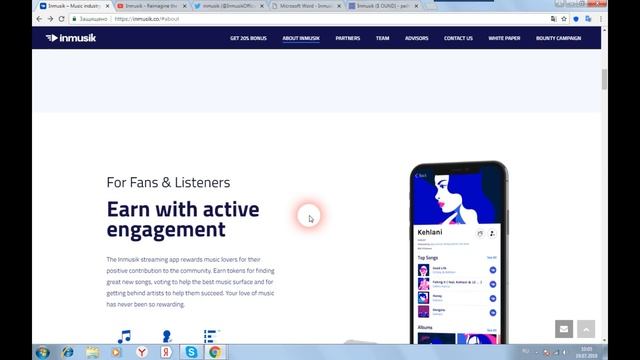Open Chrome three-dot menu
This screenshot has height=360, width=640.
click(601, 19)
